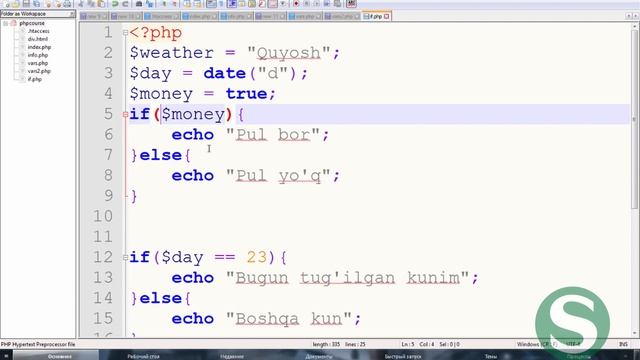
Task: Open div.html in the workspace tree
Action: coord(38,39)
